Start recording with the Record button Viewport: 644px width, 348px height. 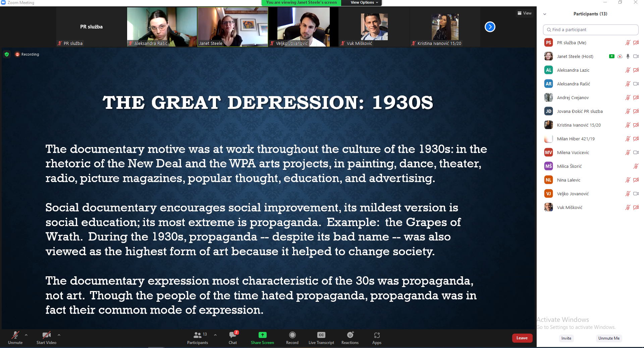[292, 338]
